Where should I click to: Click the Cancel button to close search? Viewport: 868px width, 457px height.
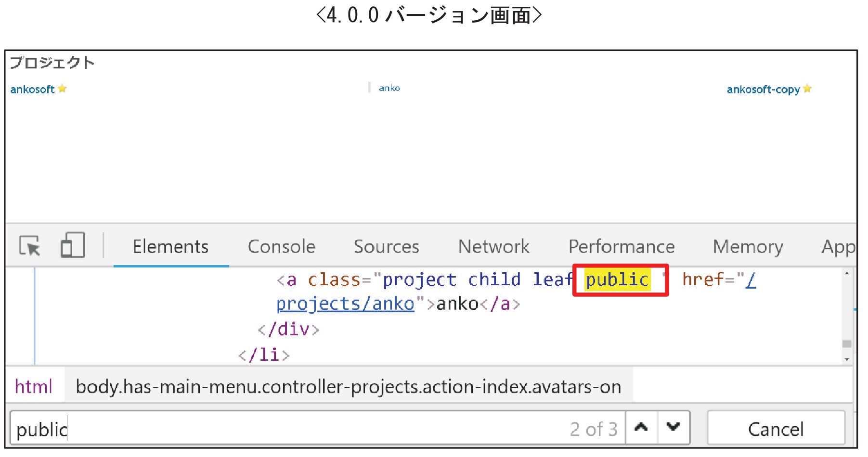click(776, 428)
